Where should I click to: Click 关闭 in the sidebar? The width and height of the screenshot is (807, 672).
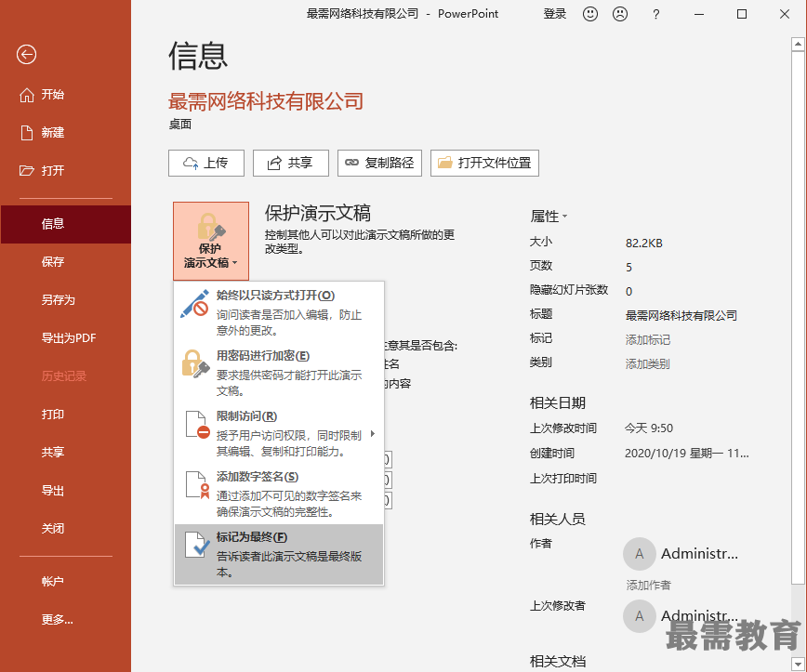66,529
